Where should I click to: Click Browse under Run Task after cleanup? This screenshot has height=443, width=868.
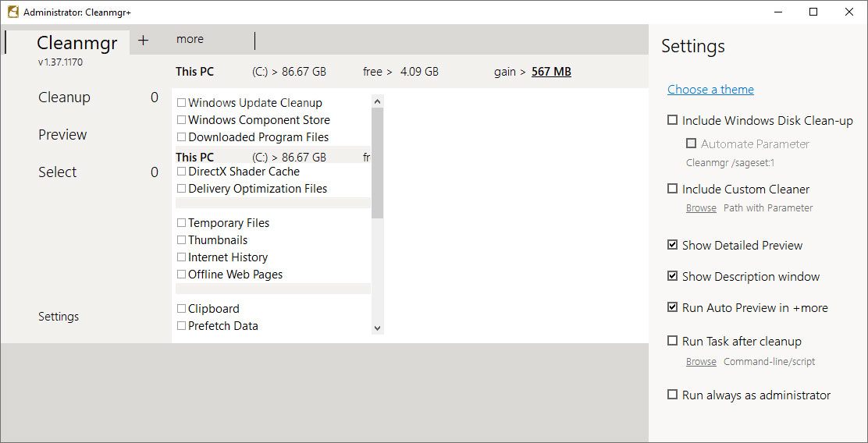[701, 362]
